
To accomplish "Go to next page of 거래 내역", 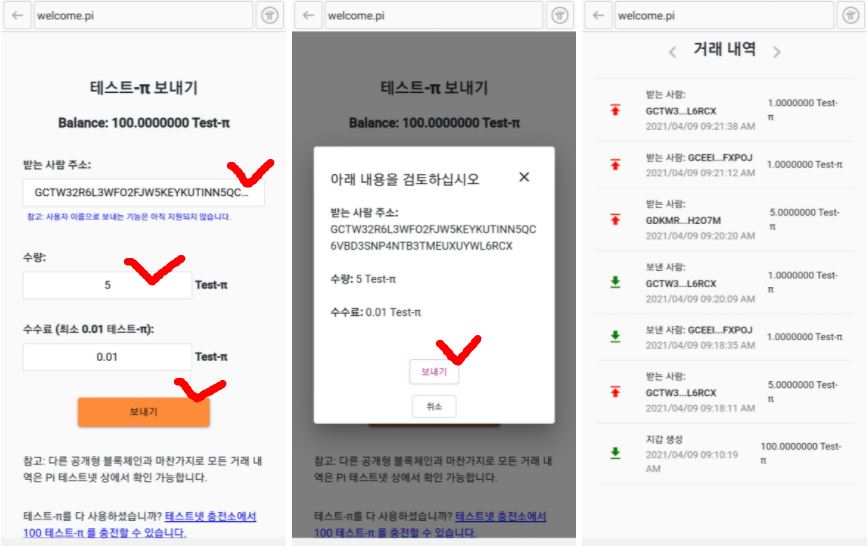I will point(777,53).
